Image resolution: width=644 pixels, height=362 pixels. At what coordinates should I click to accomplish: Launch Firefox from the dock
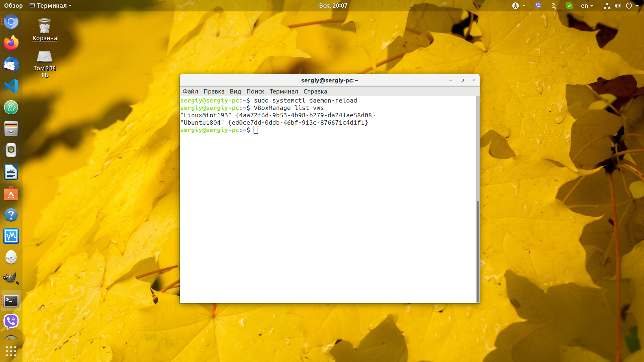point(11,43)
